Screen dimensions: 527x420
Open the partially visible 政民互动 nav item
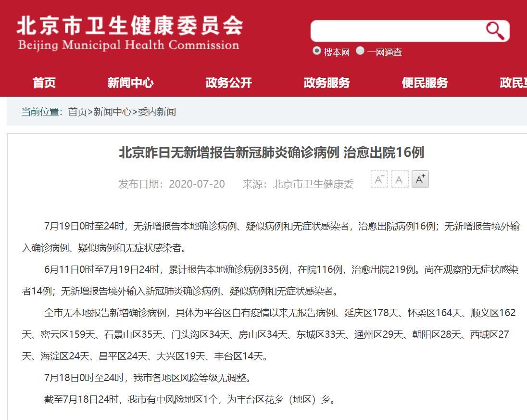(513, 83)
